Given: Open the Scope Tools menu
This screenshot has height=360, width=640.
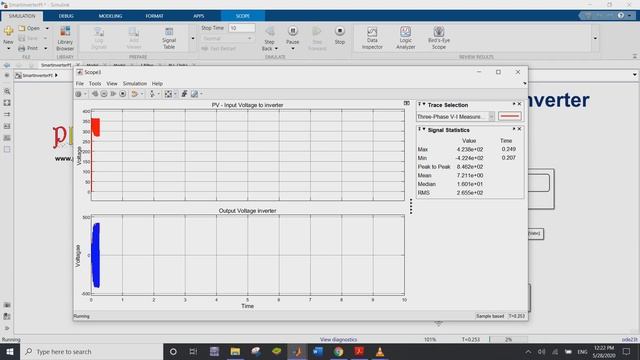Looking at the screenshot, I should [95, 83].
